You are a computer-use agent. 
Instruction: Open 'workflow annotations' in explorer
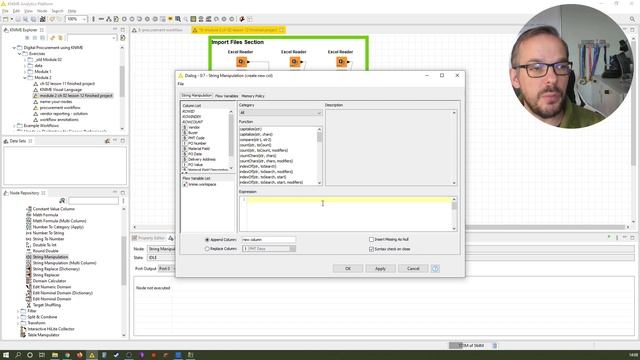point(59,120)
